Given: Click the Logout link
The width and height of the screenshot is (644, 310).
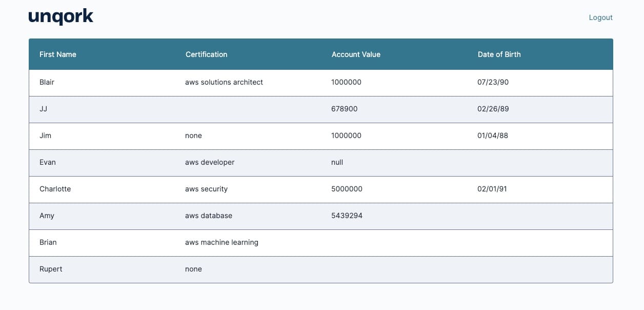Looking at the screenshot, I should click(600, 17).
